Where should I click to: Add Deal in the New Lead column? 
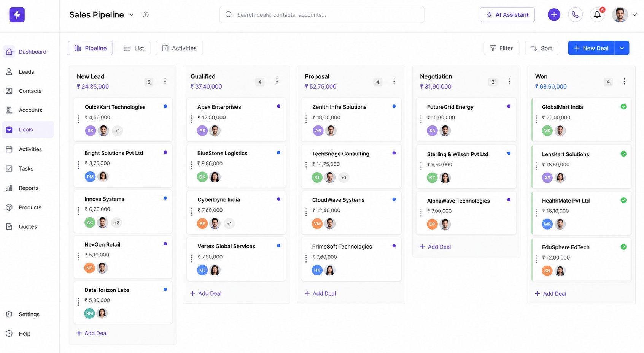pyautogui.click(x=92, y=333)
